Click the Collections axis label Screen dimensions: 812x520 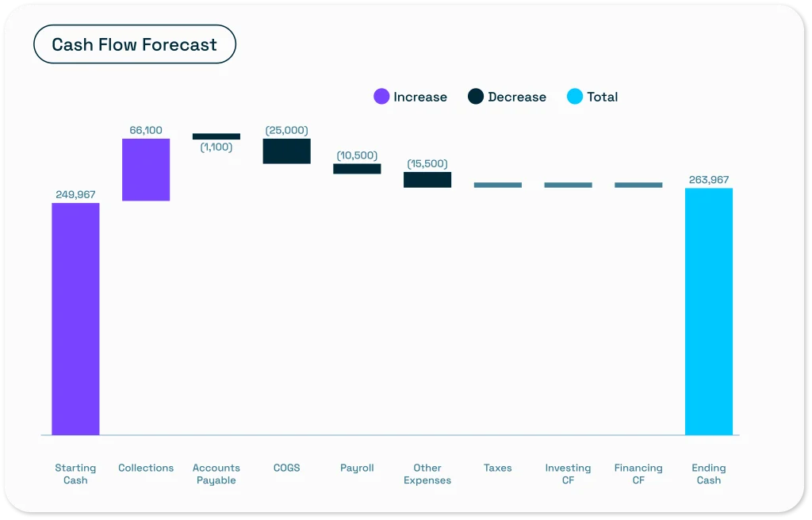pyautogui.click(x=146, y=468)
